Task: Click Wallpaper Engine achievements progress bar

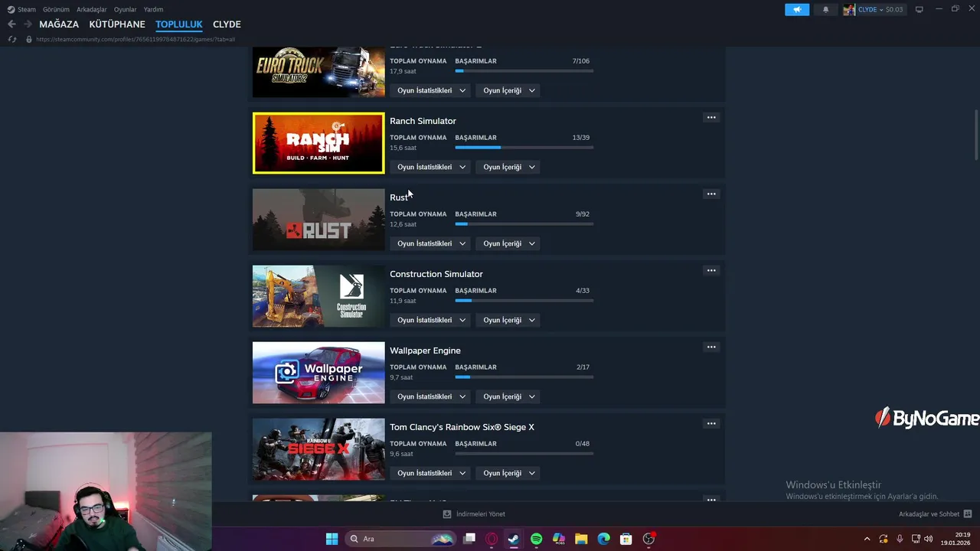Action: click(524, 377)
